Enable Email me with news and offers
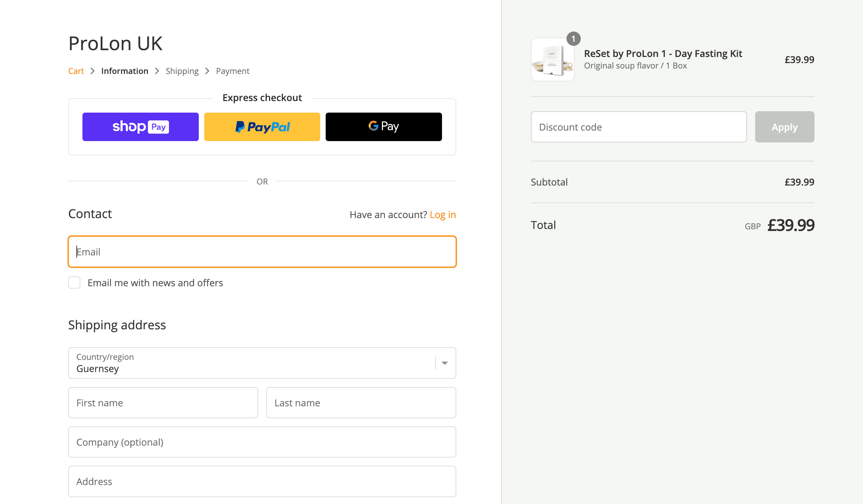 tap(74, 283)
